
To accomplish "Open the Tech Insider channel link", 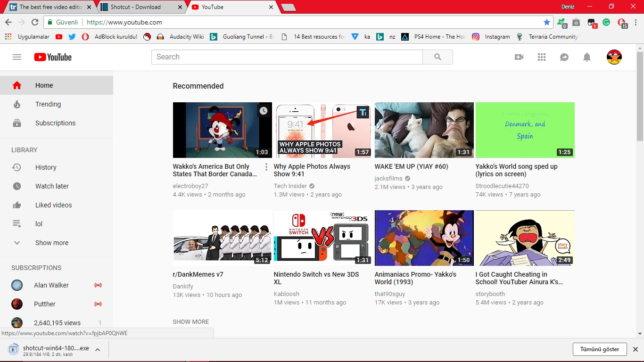I will click(290, 186).
